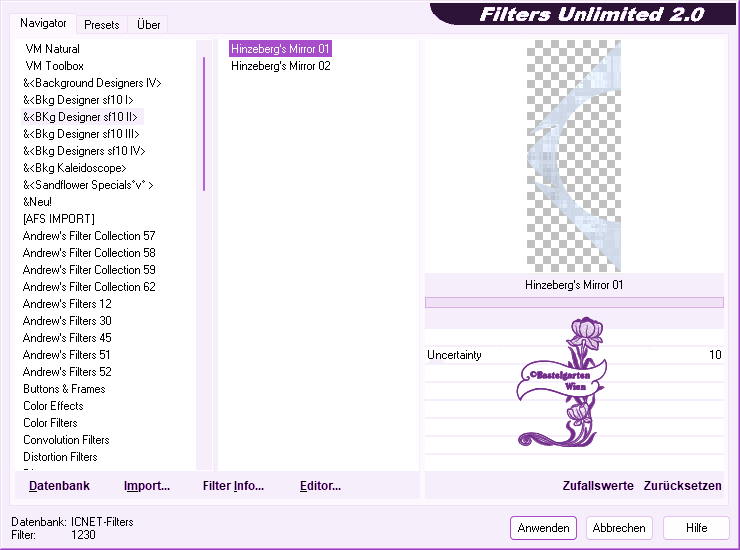The height and width of the screenshot is (550, 740).
Task: Select Distortion Filters category
Action: (x=60, y=457)
